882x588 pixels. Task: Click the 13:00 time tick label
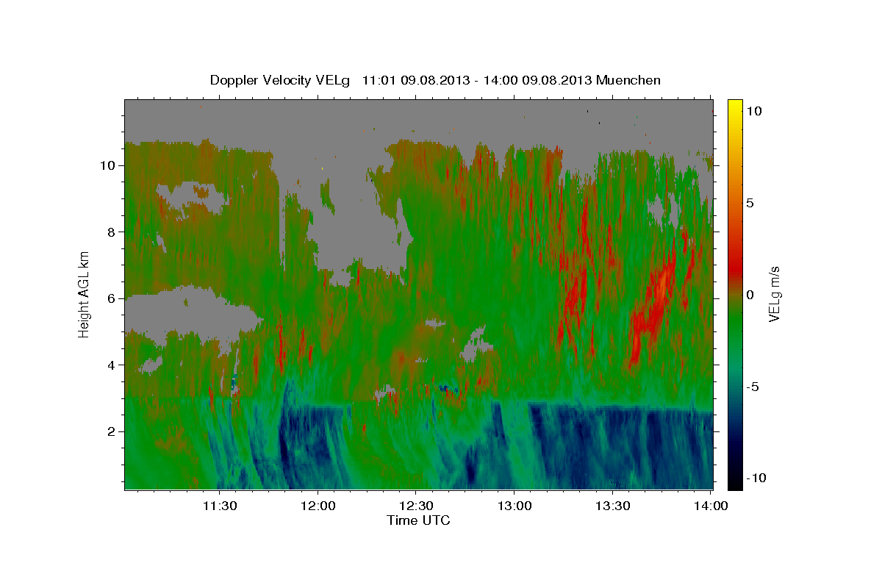point(514,506)
